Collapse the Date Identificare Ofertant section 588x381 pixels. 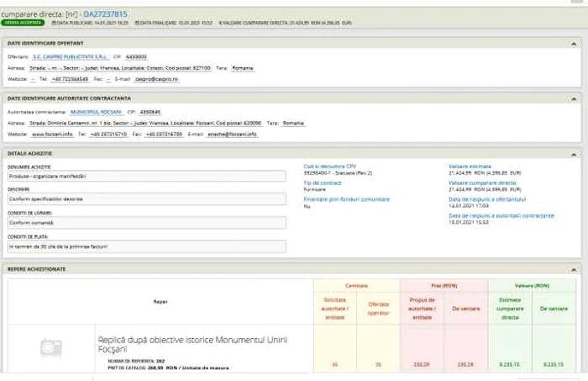click(574, 44)
